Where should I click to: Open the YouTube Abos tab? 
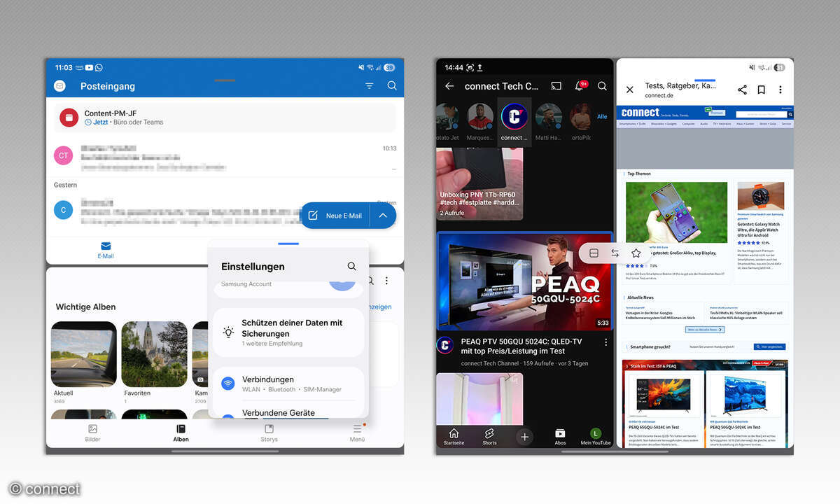click(x=560, y=437)
